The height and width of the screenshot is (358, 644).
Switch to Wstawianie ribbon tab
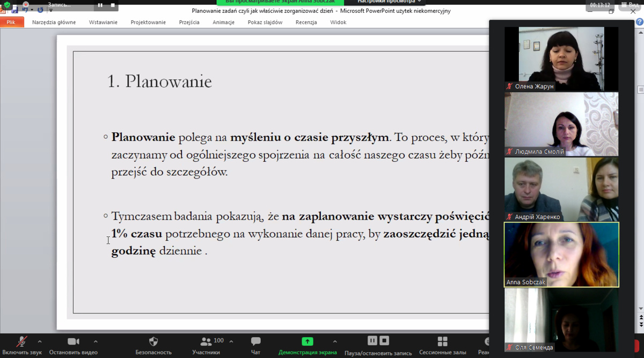coord(103,23)
